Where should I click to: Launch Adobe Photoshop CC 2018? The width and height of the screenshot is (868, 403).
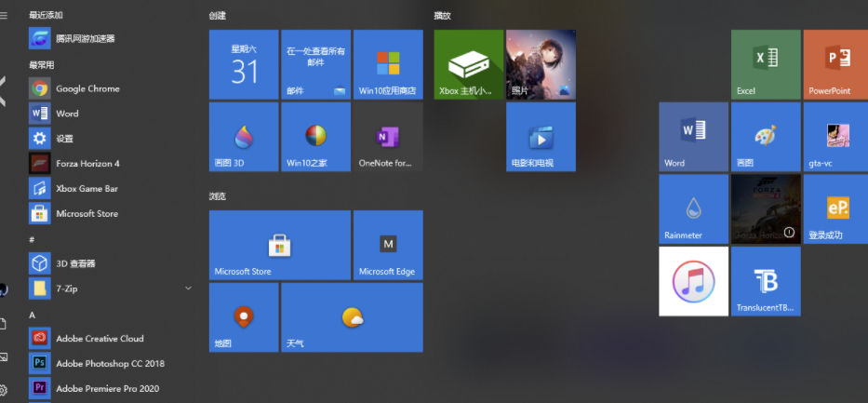point(111,363)
